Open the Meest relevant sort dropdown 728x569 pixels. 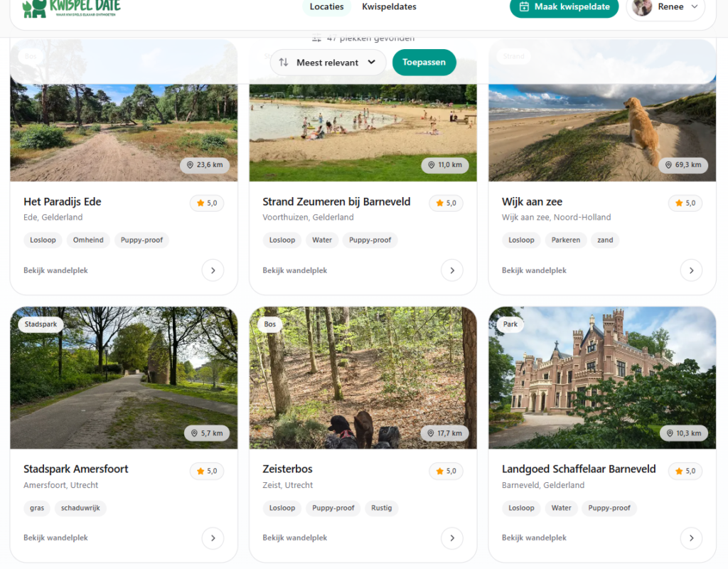point(328,63)
